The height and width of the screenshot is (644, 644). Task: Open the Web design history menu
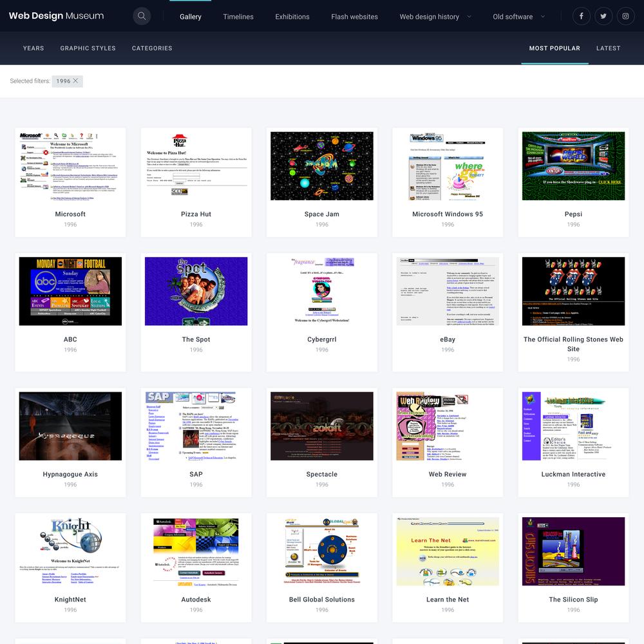tap(429, 17)
